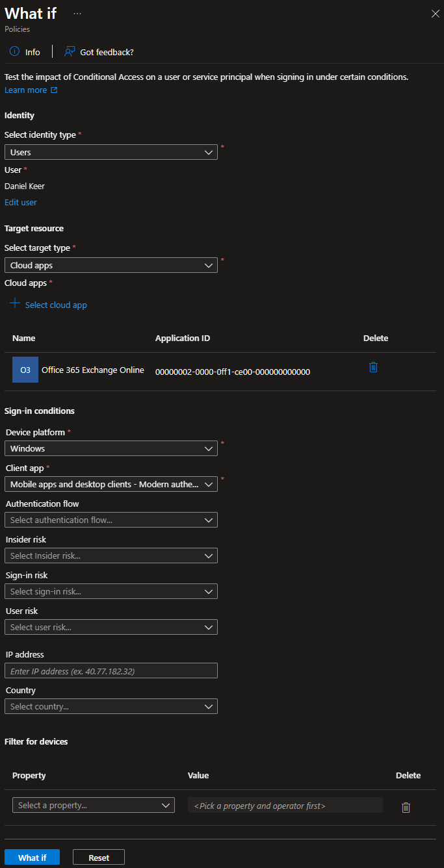Screen dimensions: 444x868
Task: Expand the Select identity type dropdown
Action: [x=111, y=152]
